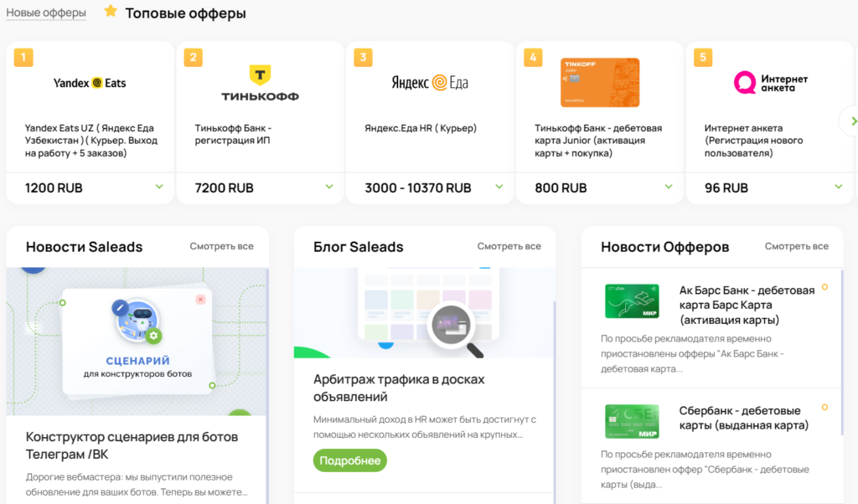Click the rank badge number 1

pyautogui.click(x=23, y=58)
